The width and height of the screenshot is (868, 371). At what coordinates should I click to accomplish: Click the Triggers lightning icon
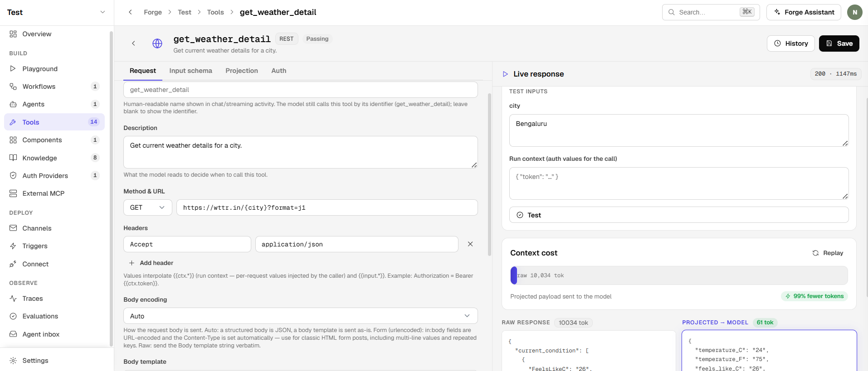click(x=13, y=246)
